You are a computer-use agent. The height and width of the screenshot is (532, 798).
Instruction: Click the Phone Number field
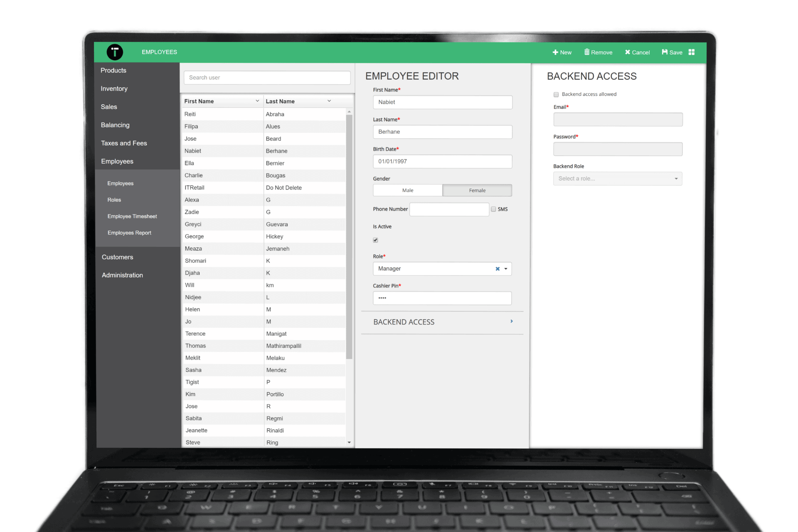point(449,209)
